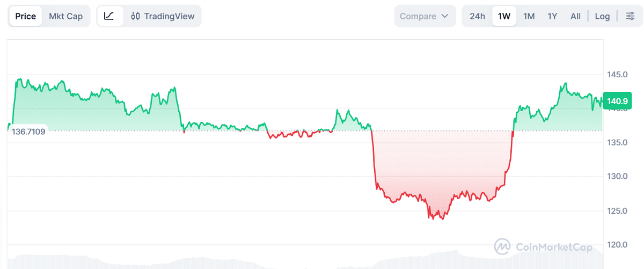Choose the 1M time range
Image resolution: width=644 pixels, height=269 pixels.
(x=529, y=16)
